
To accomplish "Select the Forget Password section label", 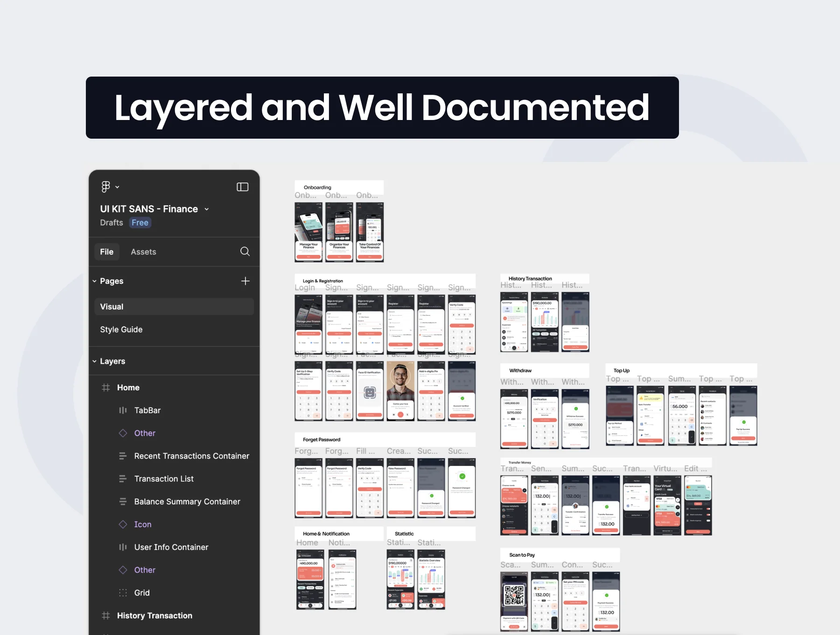I will [322, 440].
